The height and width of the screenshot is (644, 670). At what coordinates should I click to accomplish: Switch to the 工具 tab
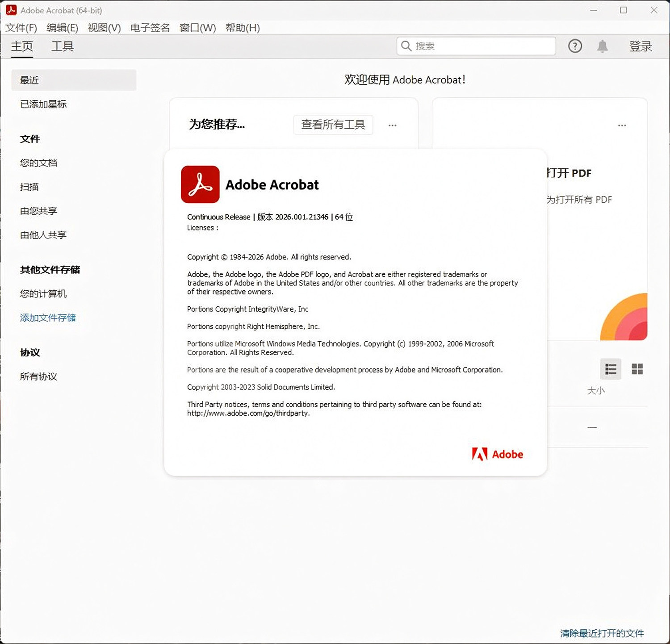(x=63, y=46)
